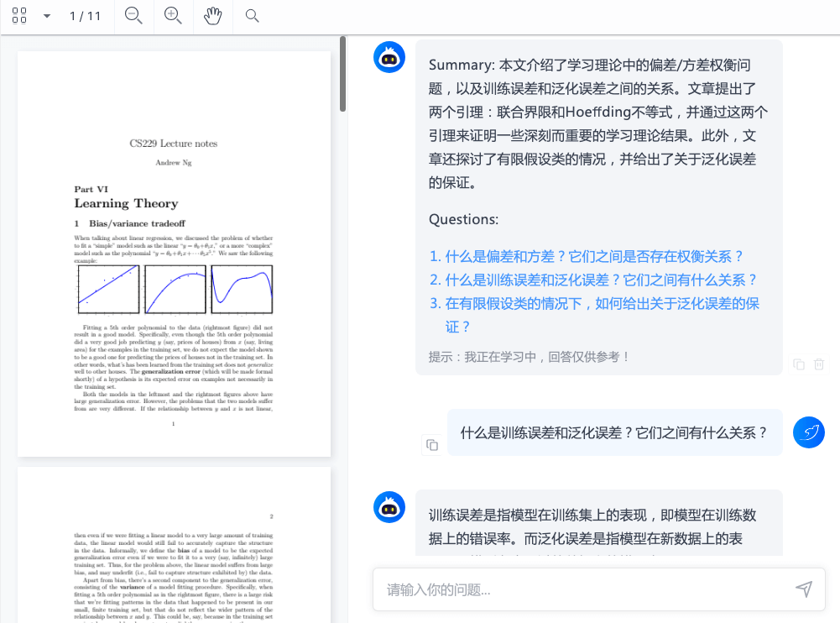Click the 'CS229 Lecture notes' title in the PDF
Viewport: 840px width, 623px height.
[x=174, y=143]
